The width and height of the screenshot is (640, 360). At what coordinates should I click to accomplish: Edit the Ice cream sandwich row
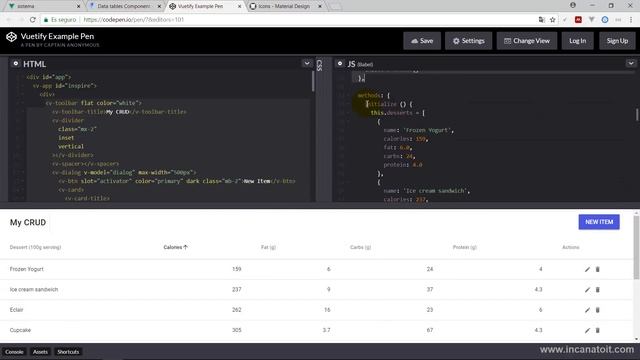click(x=587, y=290)
